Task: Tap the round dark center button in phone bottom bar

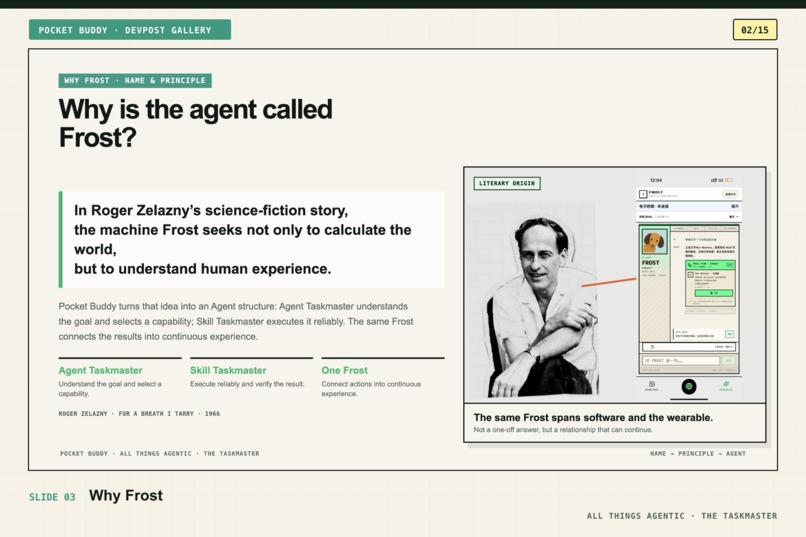Action: coord(689,386)
